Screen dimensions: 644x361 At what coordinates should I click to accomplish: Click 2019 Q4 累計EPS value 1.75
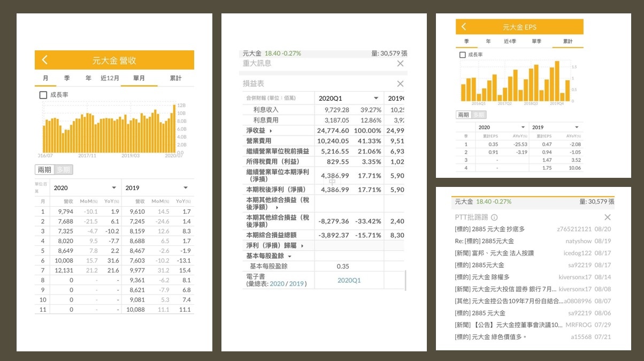coord(547,168)
